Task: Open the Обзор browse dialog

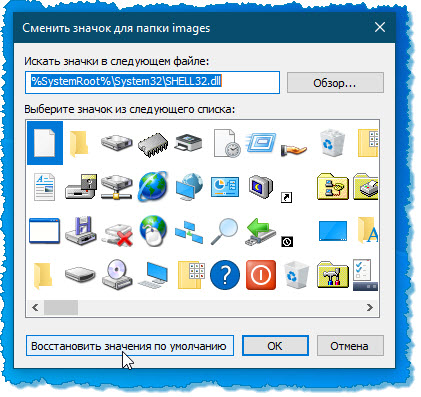Action: (x=335, y=83)
